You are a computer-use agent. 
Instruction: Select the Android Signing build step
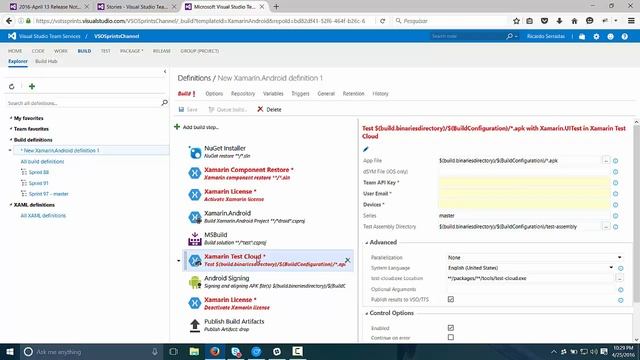[x=267, y=282]
